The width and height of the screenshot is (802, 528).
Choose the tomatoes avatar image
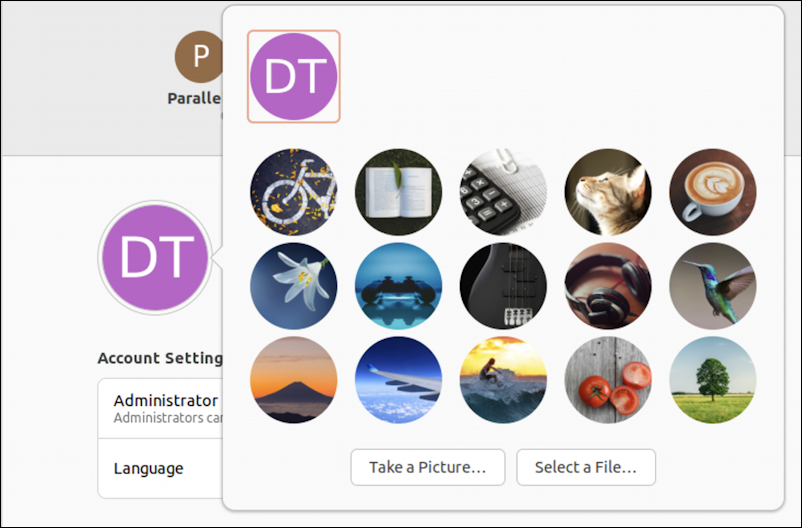coord(608,380)
